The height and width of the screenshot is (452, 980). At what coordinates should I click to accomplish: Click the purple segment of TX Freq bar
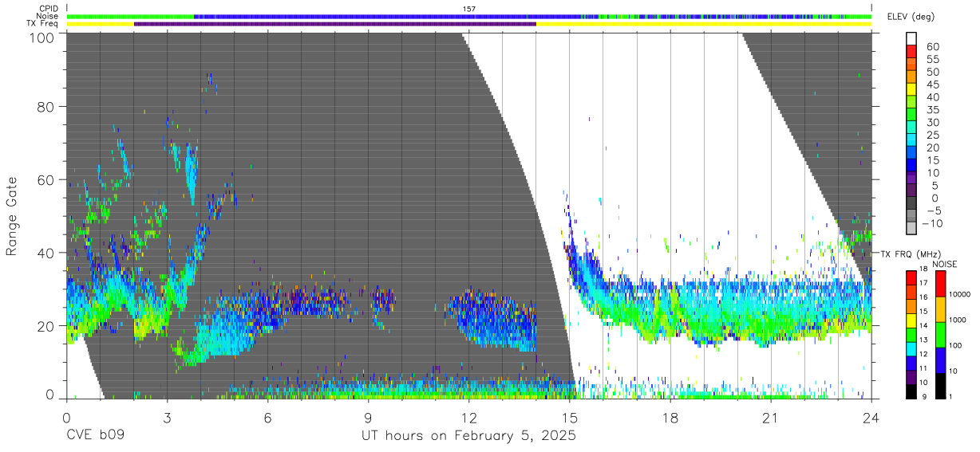[335, 24]
